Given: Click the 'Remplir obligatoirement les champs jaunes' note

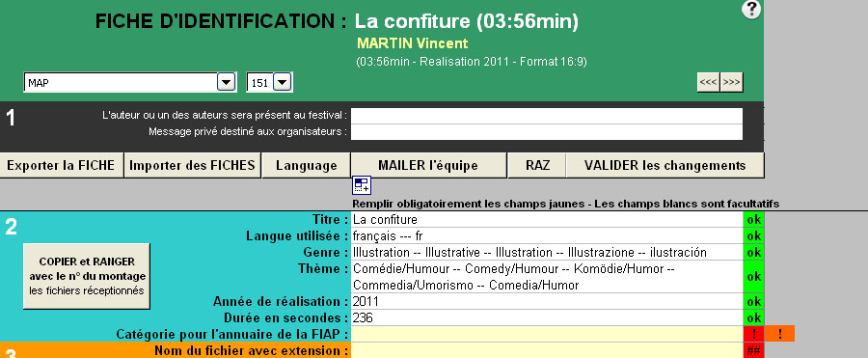Looking at the screenshot, I should click(566, 204).
